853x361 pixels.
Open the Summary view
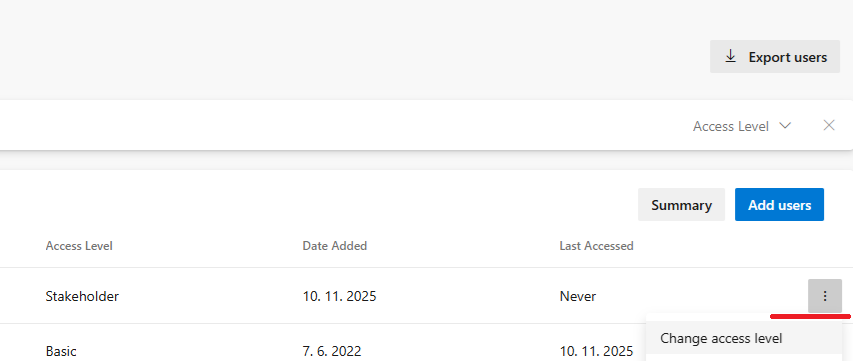click(681, 205)
